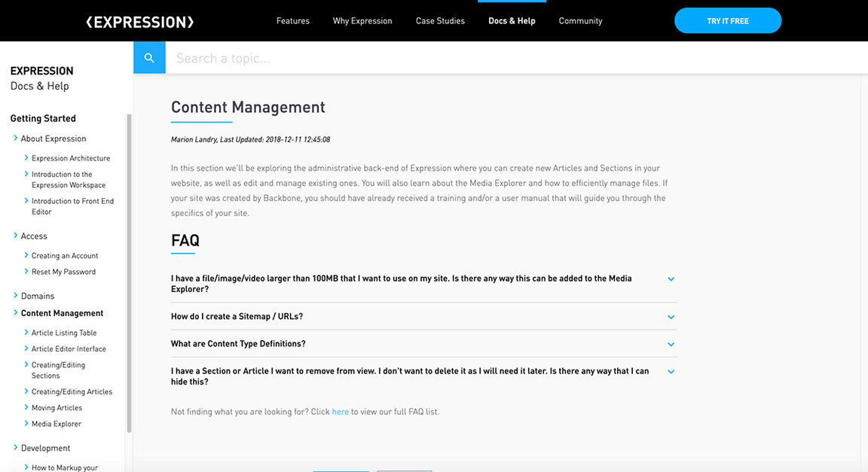
Task: Select the Case Studies tab
Action: tap(440, 20)
